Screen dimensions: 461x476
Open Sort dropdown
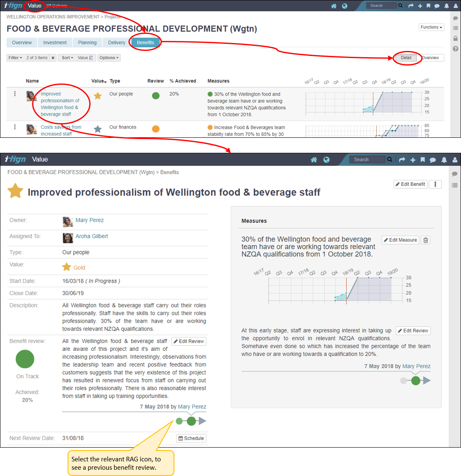(x=67, y=58)
